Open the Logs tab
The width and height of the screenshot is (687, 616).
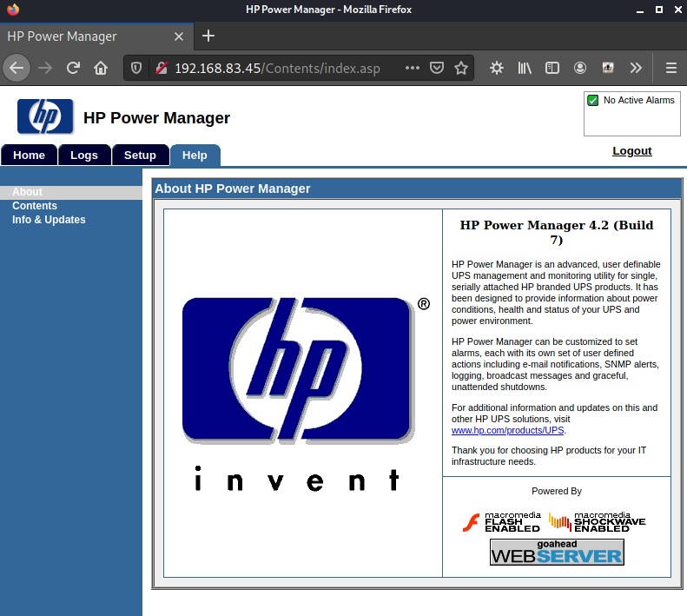(x=84, y=156)
